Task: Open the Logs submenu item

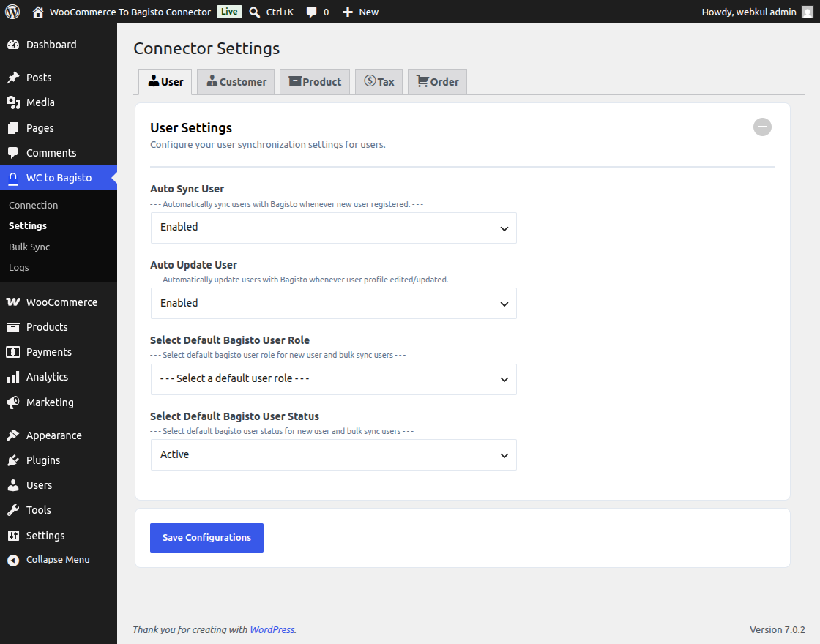Action: pos(19,268)
